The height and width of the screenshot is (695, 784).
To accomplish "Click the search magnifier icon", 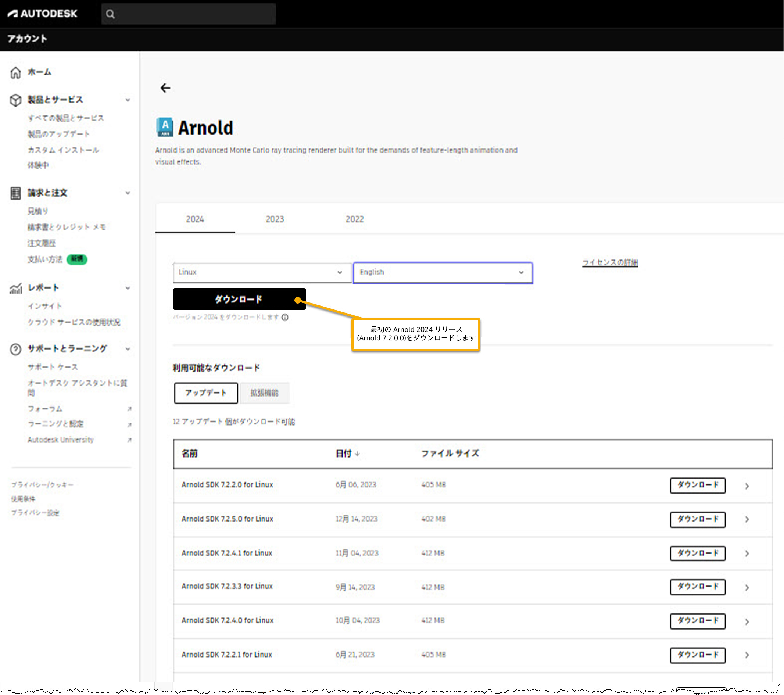I will (111, 14).
